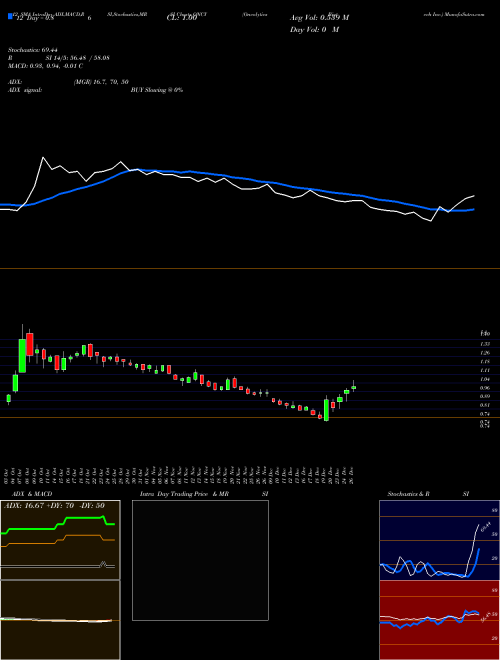Click the empty intraday trading price chart box
The width and height of the screenshot is (500, 660).
(x=200, y=560)
